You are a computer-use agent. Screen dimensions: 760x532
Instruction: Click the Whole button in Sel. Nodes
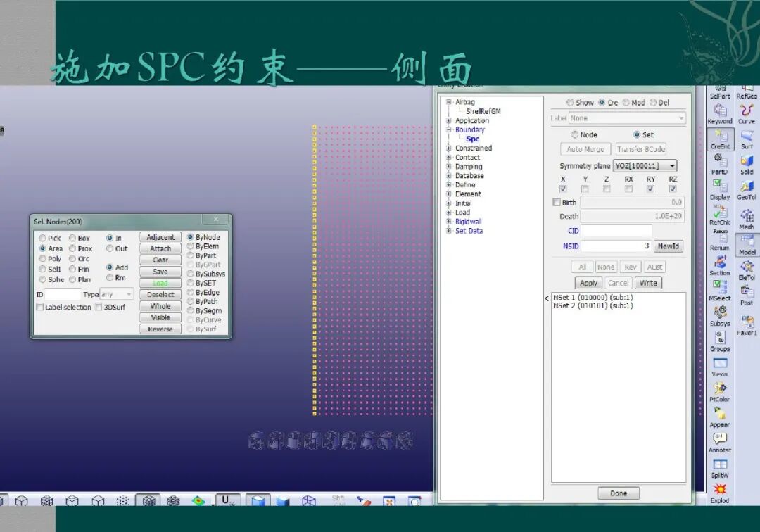[x=160, y=306]
